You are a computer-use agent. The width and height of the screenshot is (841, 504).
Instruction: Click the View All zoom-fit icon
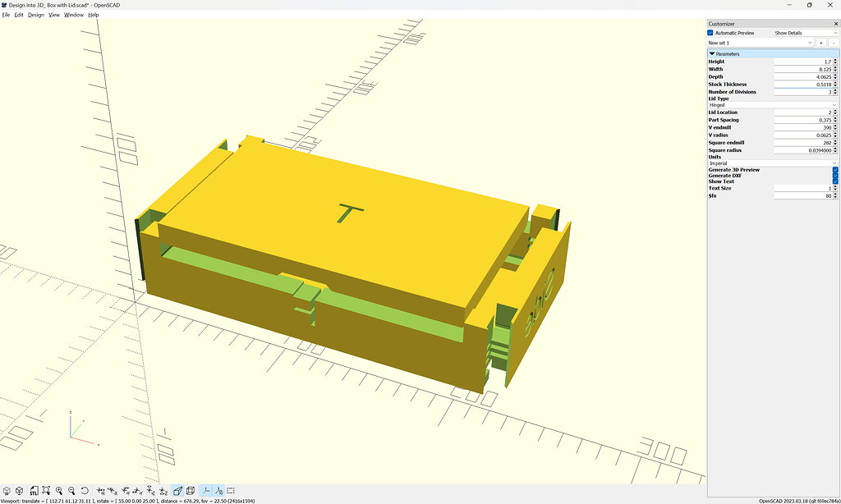46,491
